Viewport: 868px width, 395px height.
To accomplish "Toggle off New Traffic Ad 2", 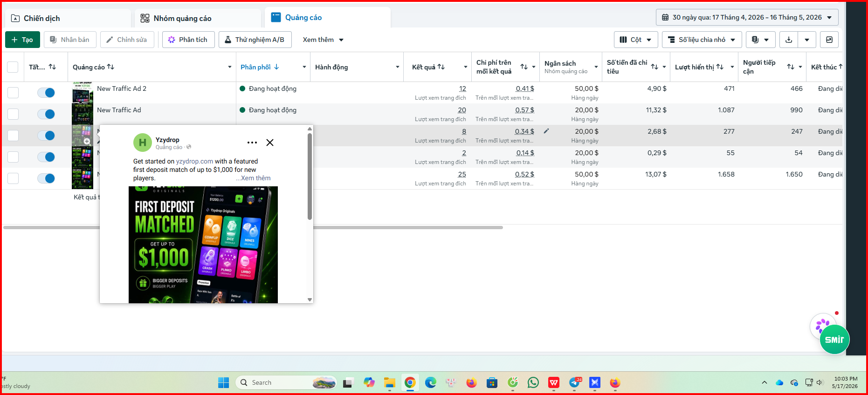I will 46,93.
